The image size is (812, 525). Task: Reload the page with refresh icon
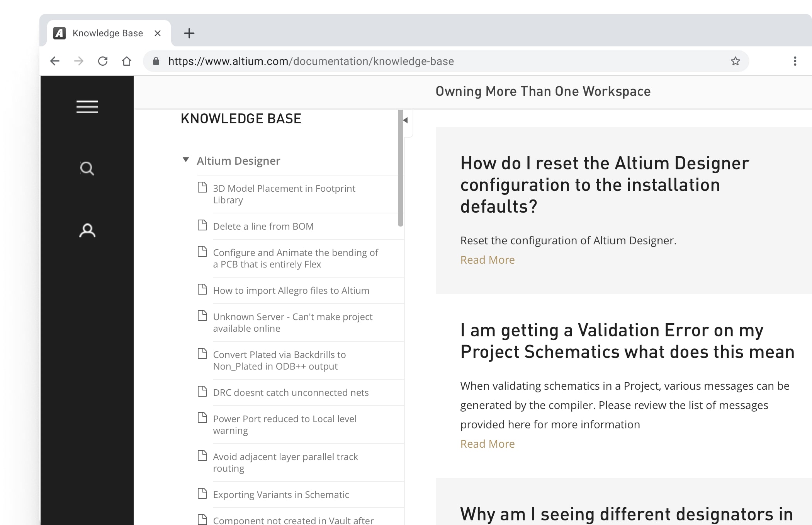(103, 61)
